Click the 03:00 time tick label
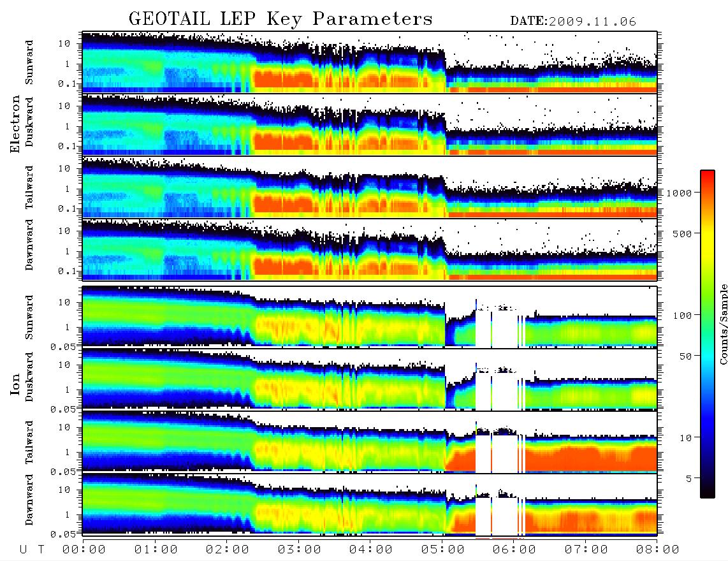This screenshot has width=728, height=561. (300, 550)
